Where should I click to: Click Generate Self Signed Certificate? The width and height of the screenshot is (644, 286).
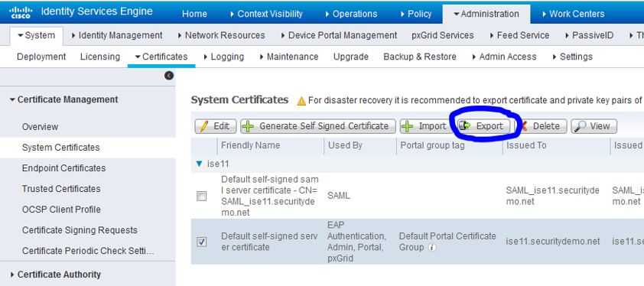[318, 126]
